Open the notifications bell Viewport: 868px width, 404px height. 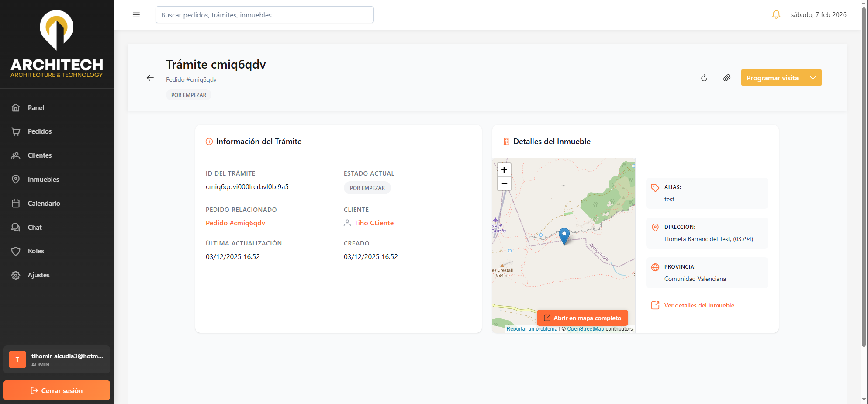pyautogui.click(x=776, y=15)
